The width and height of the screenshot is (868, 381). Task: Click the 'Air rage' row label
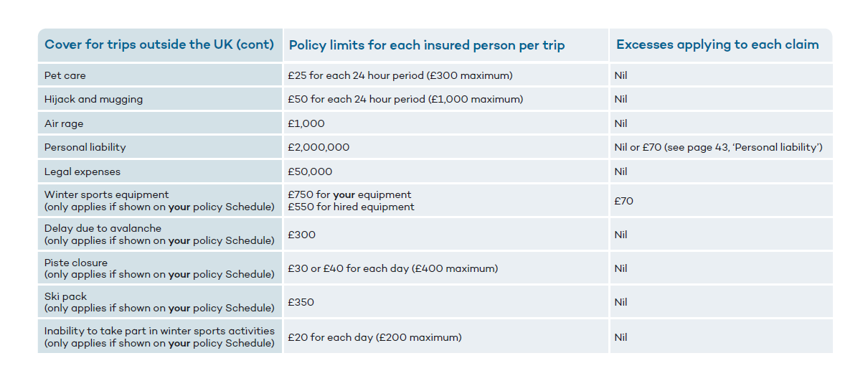click(x=64, y=123)
